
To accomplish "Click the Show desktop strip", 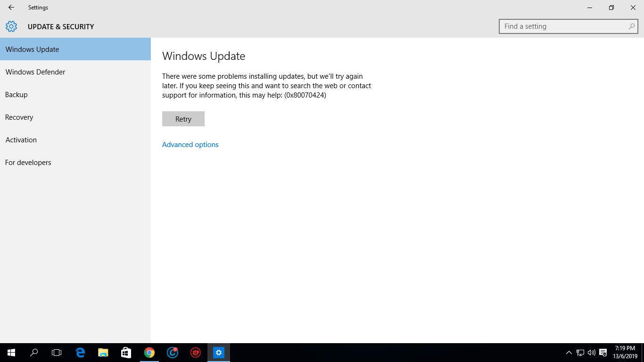I will [643, 353].
